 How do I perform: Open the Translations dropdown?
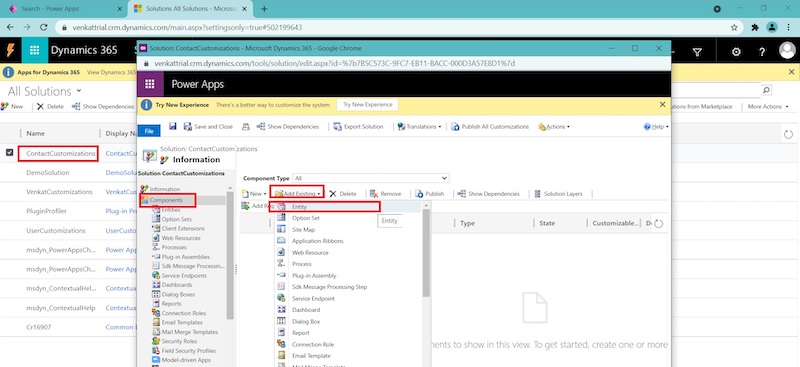(x=419, y=127)
